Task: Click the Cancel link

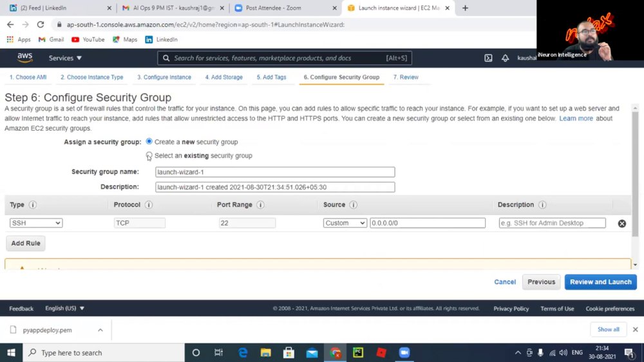Action: click(505, 282)
